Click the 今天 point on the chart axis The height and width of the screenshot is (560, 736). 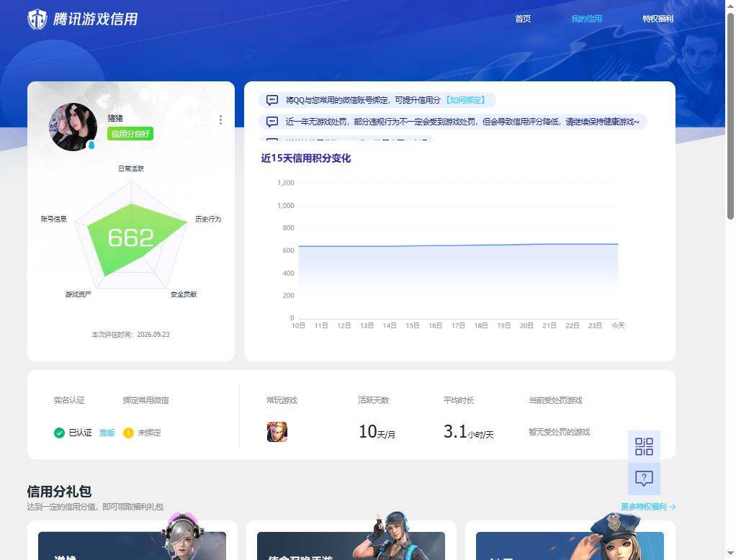tap(618, 325)
